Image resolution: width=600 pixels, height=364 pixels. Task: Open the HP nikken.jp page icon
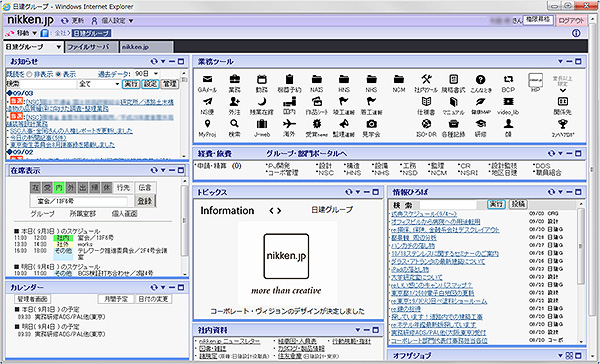click(535, 80)
